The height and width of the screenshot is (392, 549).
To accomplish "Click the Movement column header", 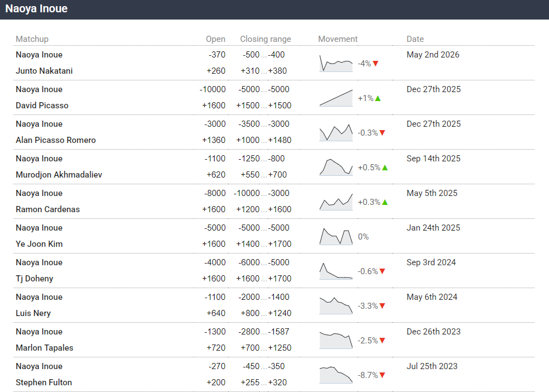I will [x=338, y=39].
